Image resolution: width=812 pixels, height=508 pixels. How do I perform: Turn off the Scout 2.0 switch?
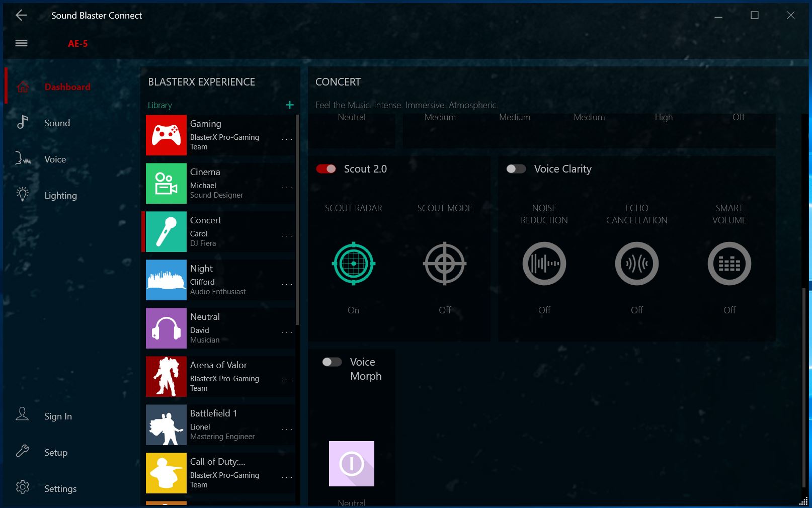click(326, 169)
